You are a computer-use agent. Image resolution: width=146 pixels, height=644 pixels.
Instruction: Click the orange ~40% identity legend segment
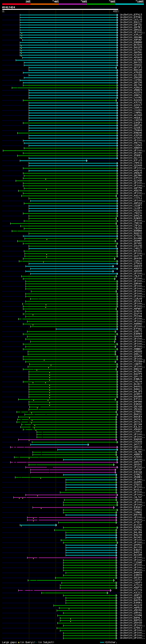pyautogui.click(x=45, y=4)
